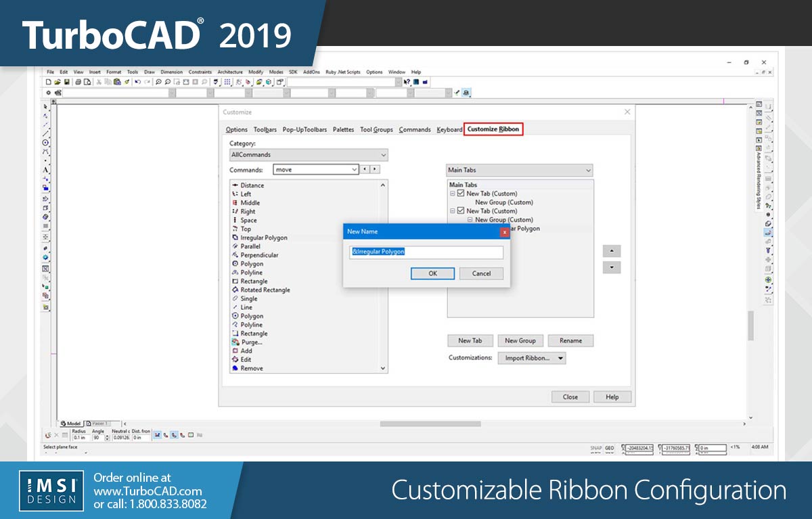This screenshot has width=812, height=519.
Task: Close the New Name dialog with red X
Action: point(504,231)
